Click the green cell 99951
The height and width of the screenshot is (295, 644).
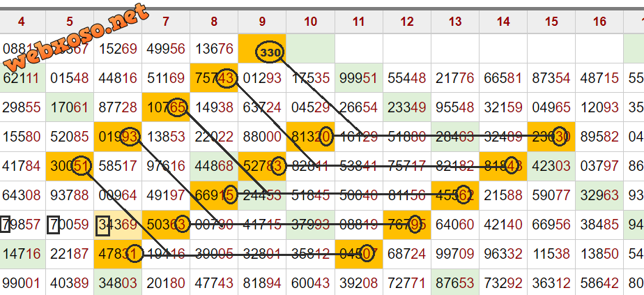[358, 79]
